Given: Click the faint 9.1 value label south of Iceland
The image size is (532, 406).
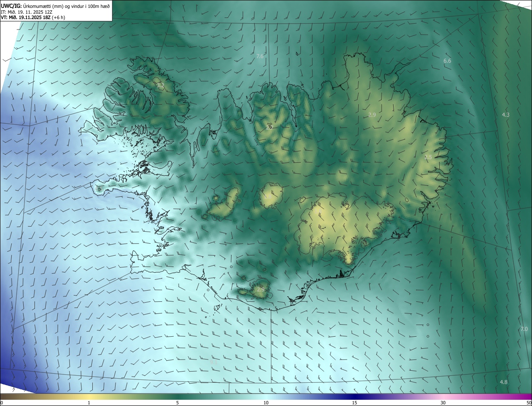Looking at the screenshot, I should pyautogui.click(x=214, y=362).
